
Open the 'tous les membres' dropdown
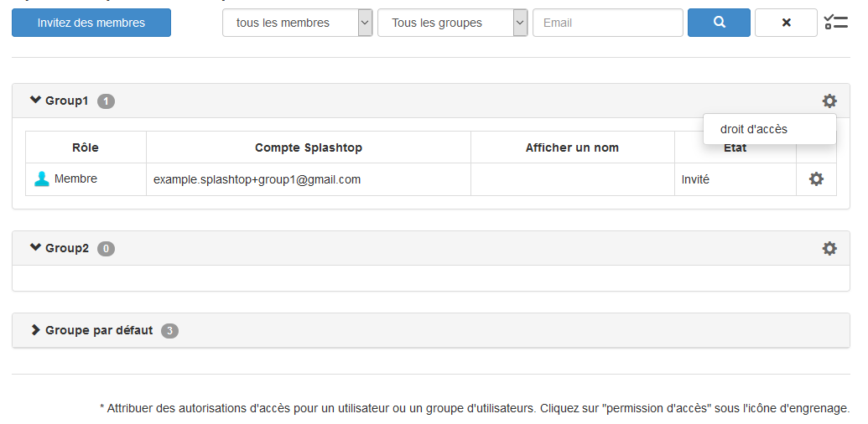coord(297,23)
